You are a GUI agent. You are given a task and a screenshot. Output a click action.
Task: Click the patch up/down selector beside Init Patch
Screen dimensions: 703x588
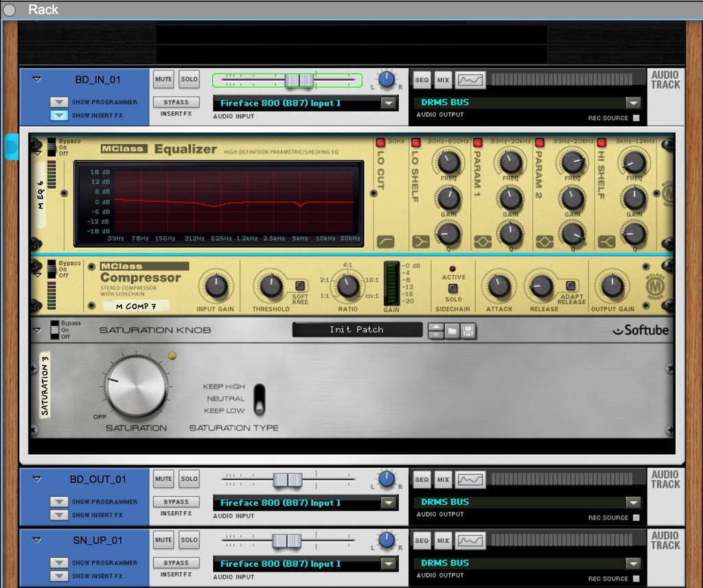[436, 331]
